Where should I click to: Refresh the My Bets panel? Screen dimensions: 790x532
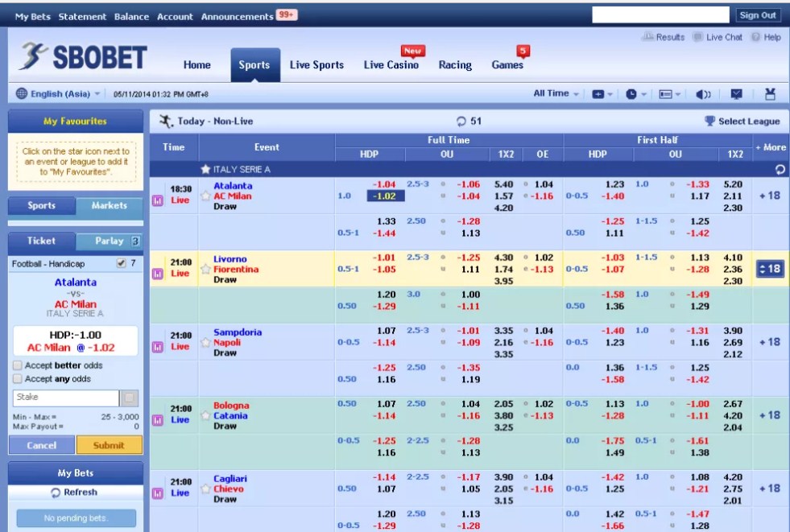coord(75,493)
